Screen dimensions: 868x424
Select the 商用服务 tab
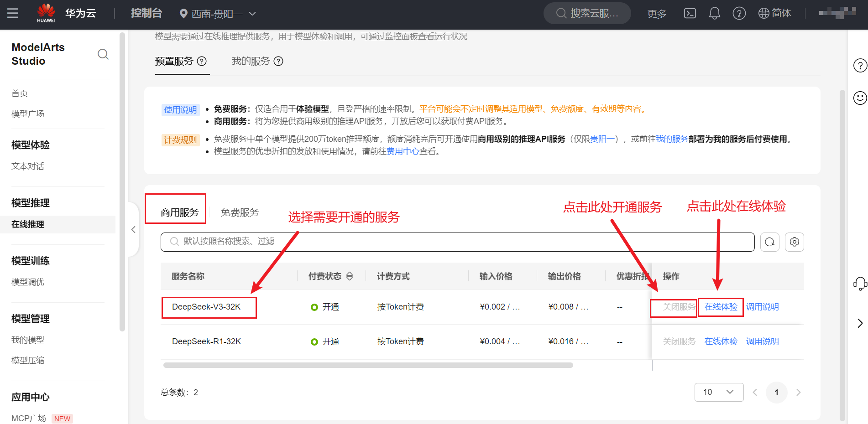(179, 212)
